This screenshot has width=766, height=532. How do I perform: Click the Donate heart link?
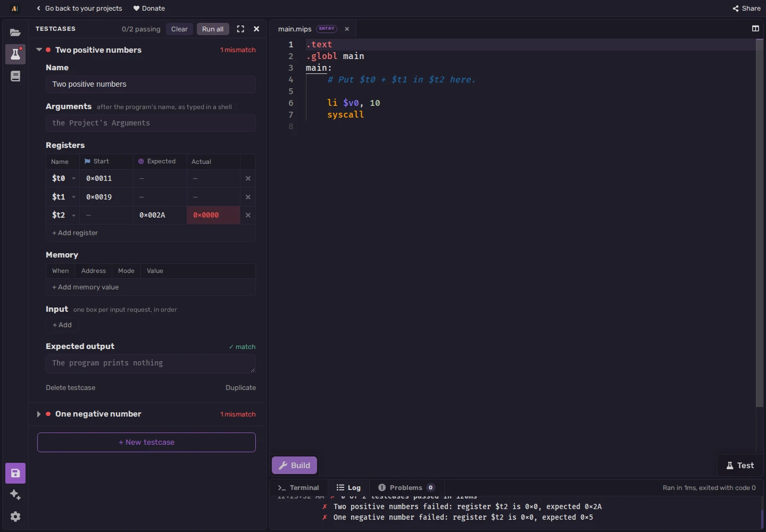(x=149, y=9)
